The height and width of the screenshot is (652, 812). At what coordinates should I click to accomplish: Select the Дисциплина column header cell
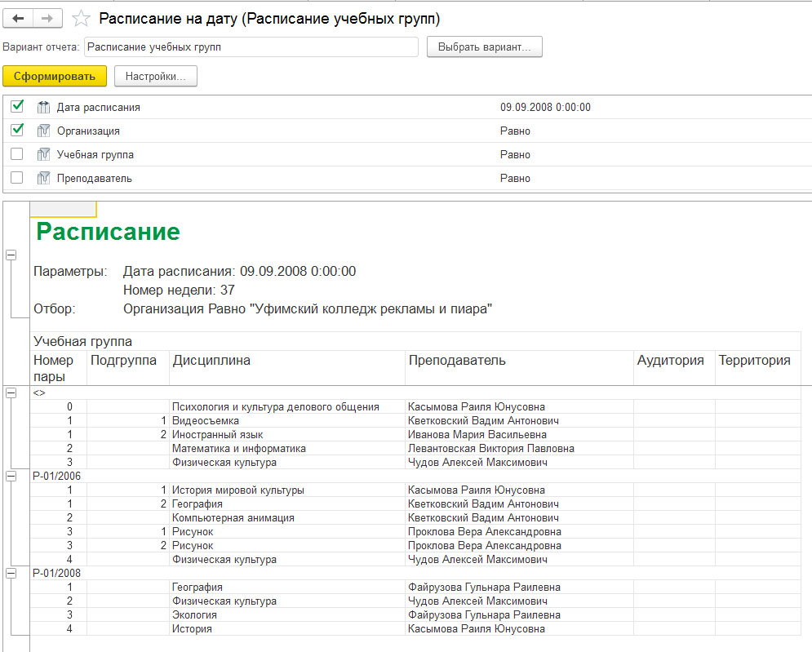287,368
